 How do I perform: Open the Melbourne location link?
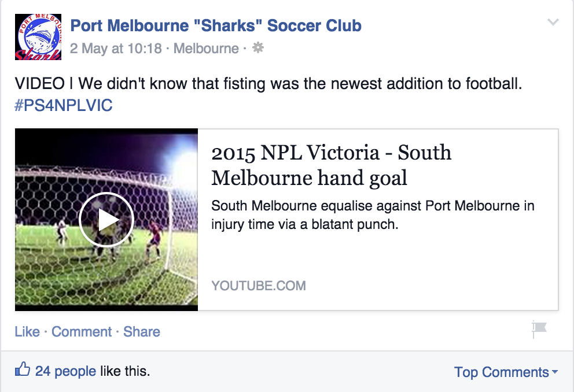[x=206, y=49]
